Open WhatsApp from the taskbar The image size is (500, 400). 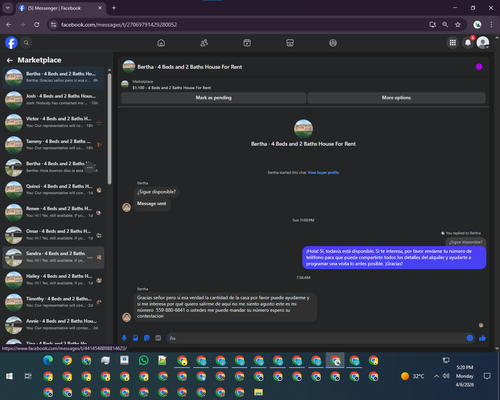click(x=143, y=360)
